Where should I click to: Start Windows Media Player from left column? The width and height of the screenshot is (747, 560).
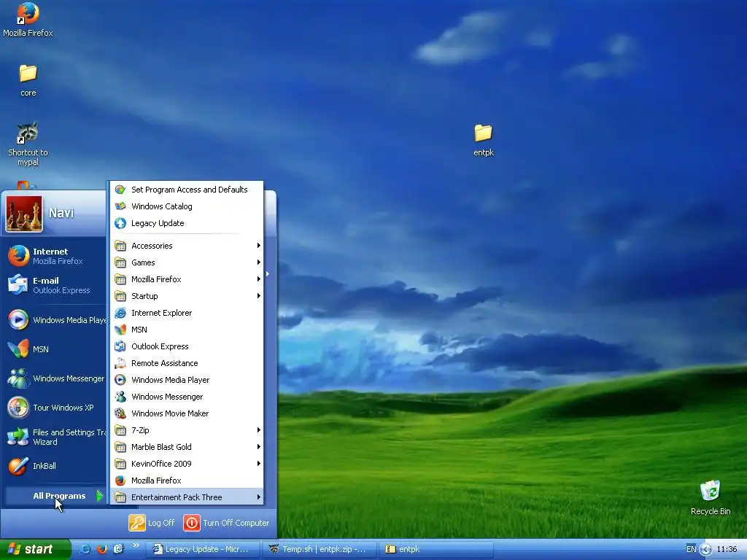click(55, 320)
